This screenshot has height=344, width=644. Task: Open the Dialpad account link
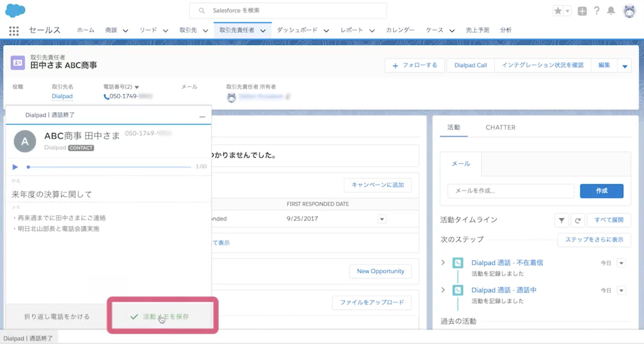[x=62, y=96]
